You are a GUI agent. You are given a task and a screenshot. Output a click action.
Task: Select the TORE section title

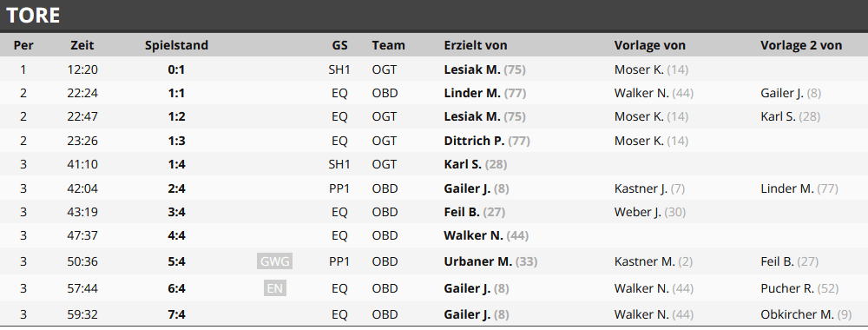click(33, 16)
